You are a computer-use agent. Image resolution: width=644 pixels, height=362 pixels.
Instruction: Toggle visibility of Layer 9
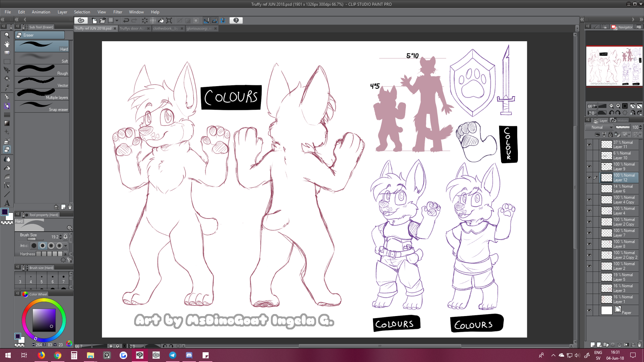click(589, 167)
